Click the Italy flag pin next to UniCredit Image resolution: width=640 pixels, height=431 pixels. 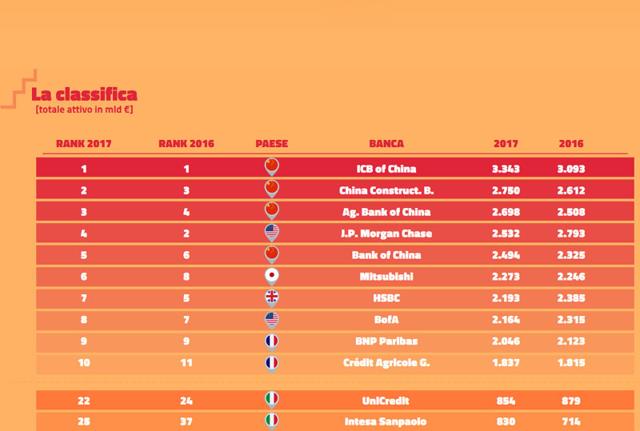(x=271, y=399)
